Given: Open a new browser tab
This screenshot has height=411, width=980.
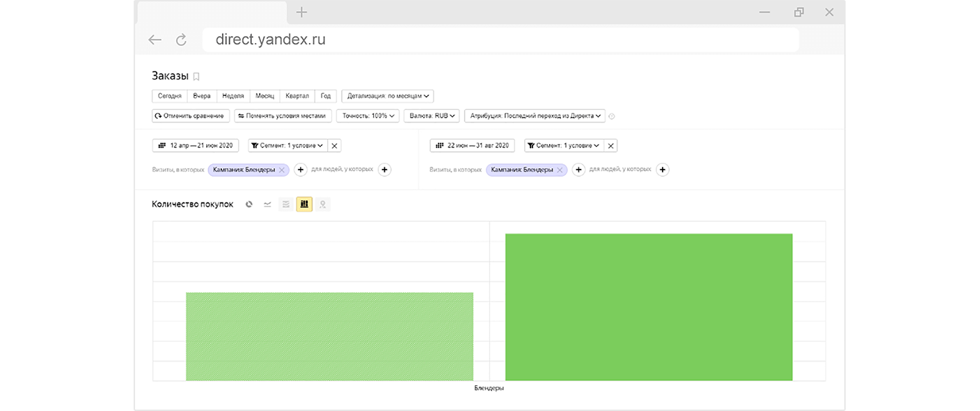Looking at the screenshot, I should (301, 12).
